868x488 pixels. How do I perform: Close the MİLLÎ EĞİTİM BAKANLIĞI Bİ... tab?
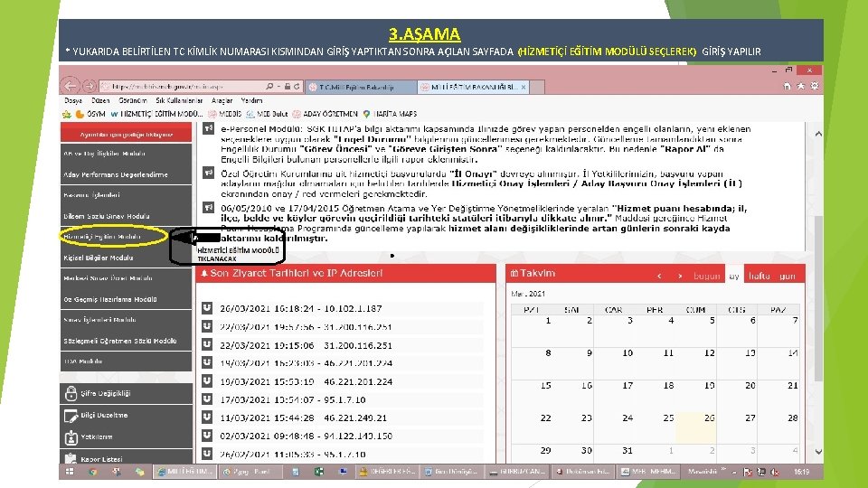point(524,87)
